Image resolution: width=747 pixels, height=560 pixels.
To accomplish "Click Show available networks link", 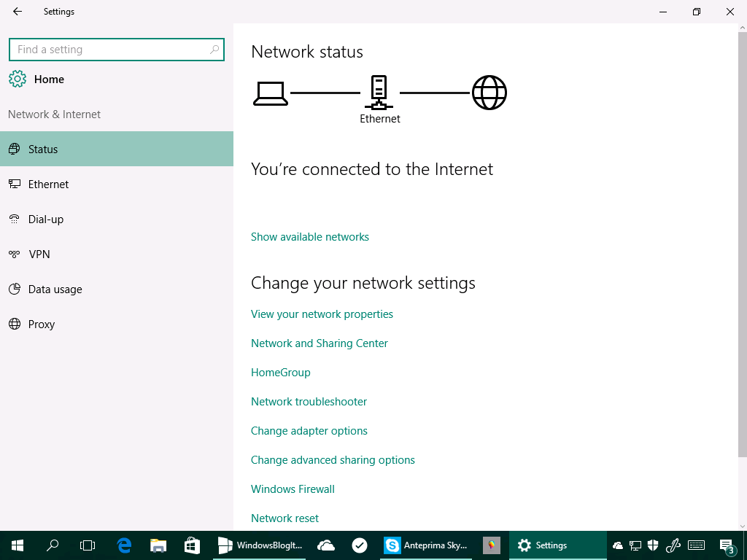I will pos(309,237).
